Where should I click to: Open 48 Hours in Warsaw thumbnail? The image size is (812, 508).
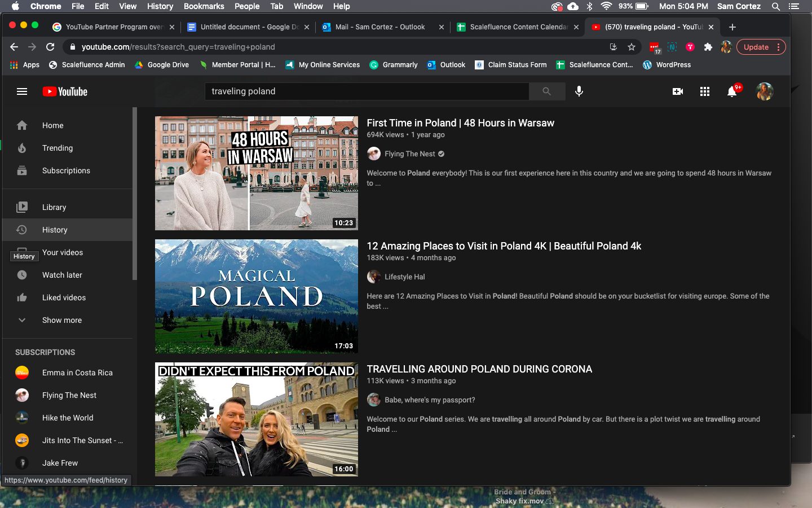[x=257, y=173]
